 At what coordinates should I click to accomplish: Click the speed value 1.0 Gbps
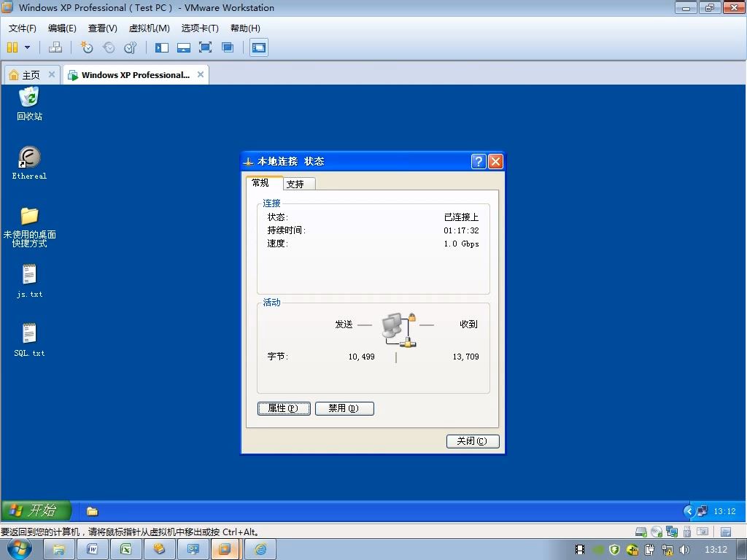461,244
